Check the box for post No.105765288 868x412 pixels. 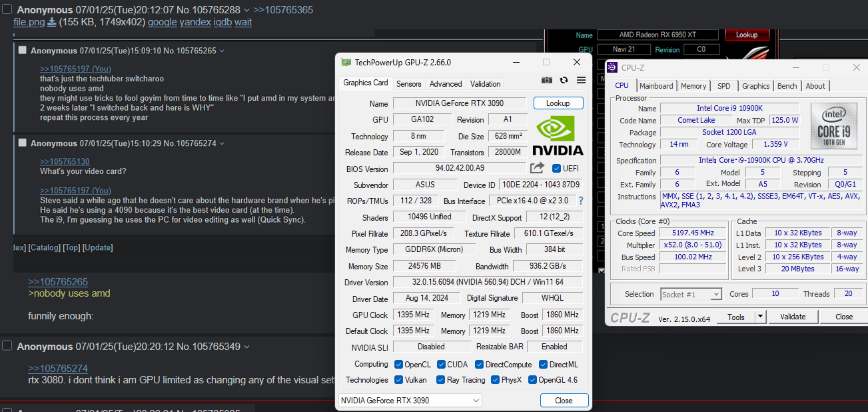click(7, 9)
